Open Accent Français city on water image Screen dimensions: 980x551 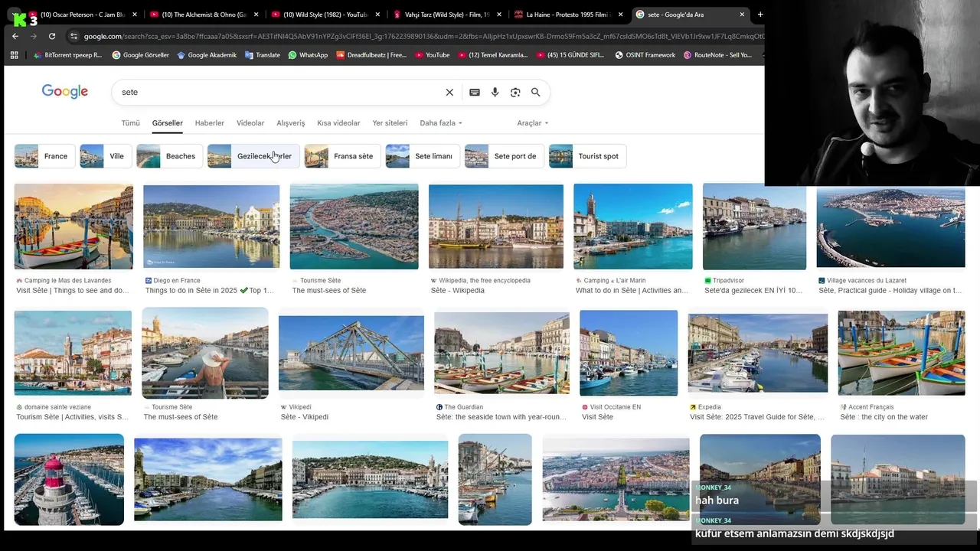[x=902, y=353]
